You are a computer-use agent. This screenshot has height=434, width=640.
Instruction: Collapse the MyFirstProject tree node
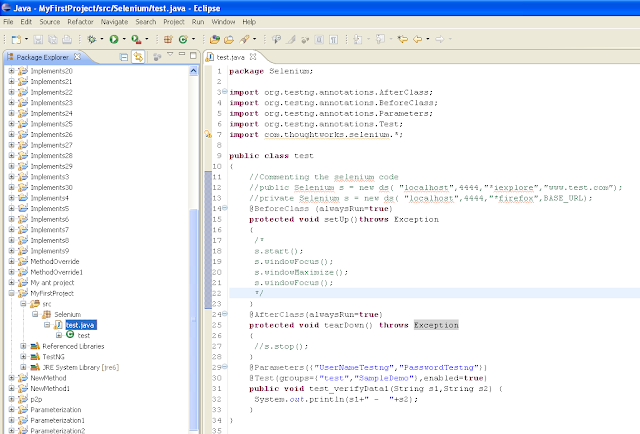click(x=11, y=293)
